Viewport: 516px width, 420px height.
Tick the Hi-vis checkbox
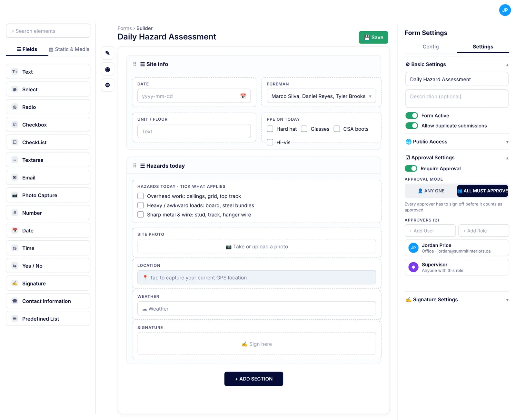(x=270, y=142)
